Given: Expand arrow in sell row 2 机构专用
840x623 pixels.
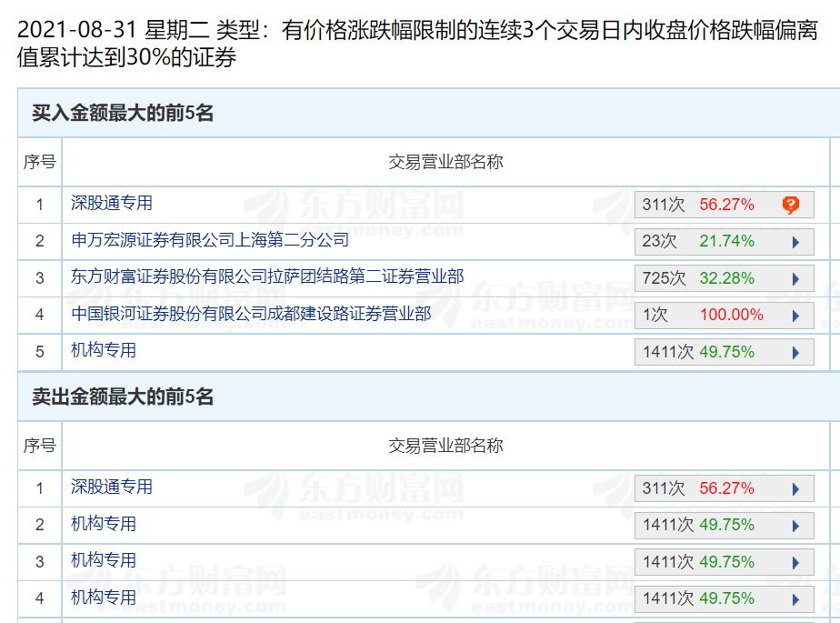Looking at the screenshot, I should [795, 526].
